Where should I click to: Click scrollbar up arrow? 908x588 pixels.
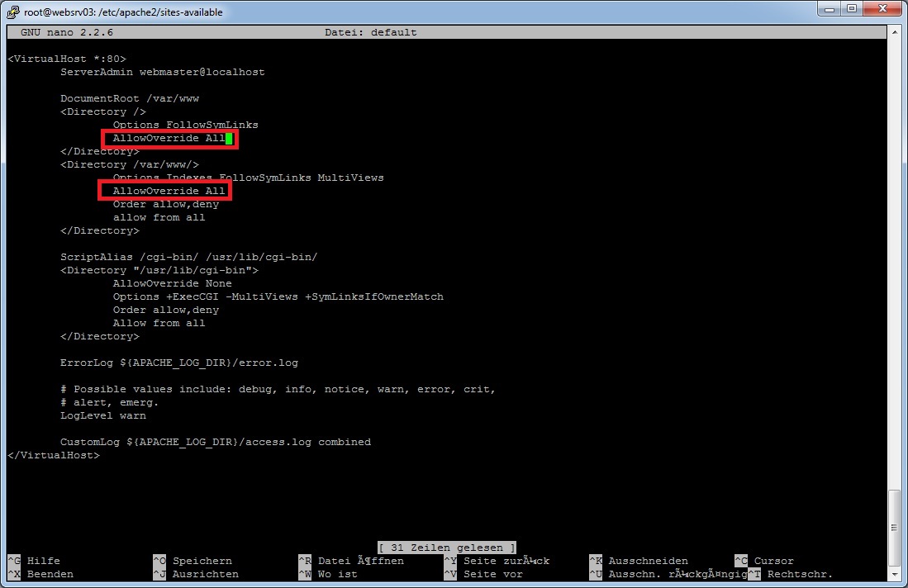point(894,31)
